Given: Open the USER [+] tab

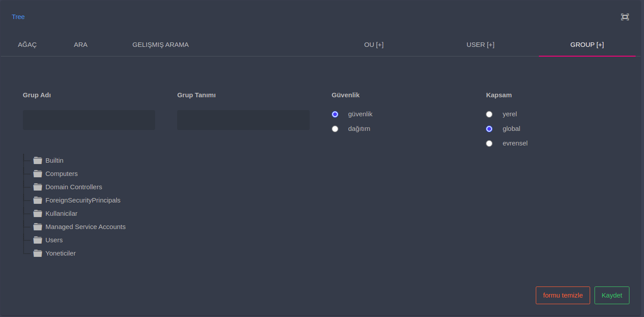Looking at the screenshot, I should tap(480, 45).
